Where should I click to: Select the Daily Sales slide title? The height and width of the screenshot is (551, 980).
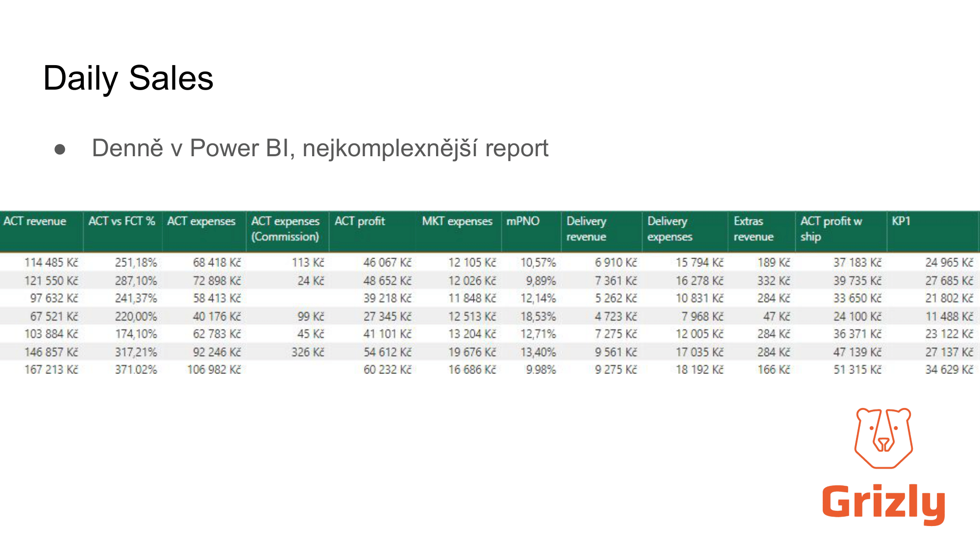click(128, 78)
